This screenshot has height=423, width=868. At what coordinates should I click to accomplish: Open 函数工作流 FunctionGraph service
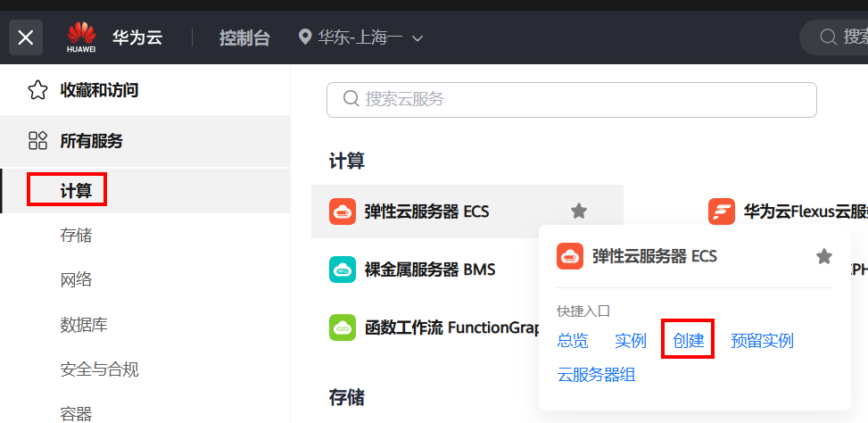tap(451, 328)
